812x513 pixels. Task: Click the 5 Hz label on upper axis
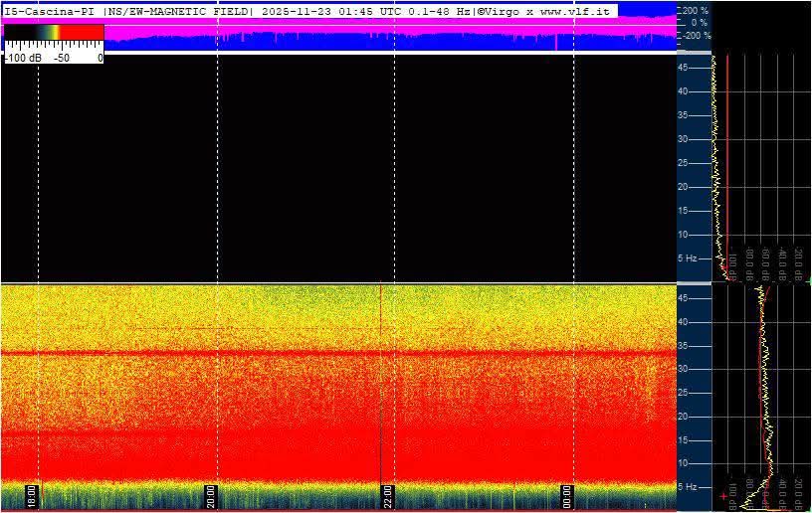688,258
